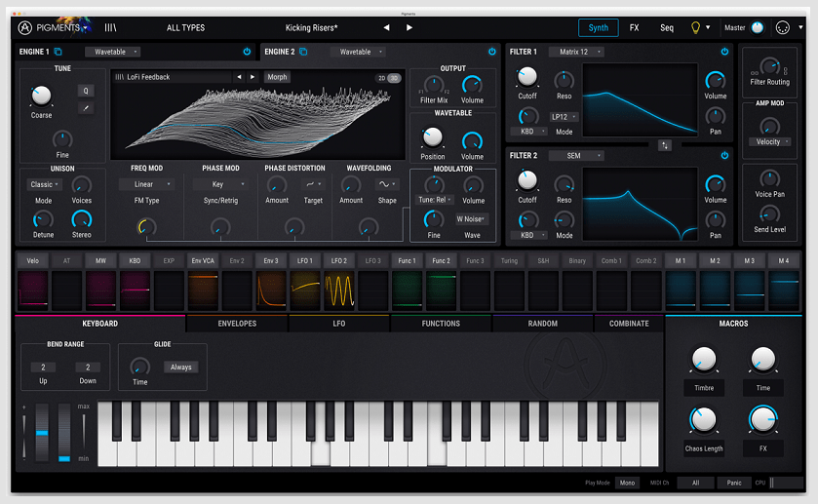Open Engine 2 Wavetable type dropdown
This screenshot has height=504, width=818.
tap(359, 52)
